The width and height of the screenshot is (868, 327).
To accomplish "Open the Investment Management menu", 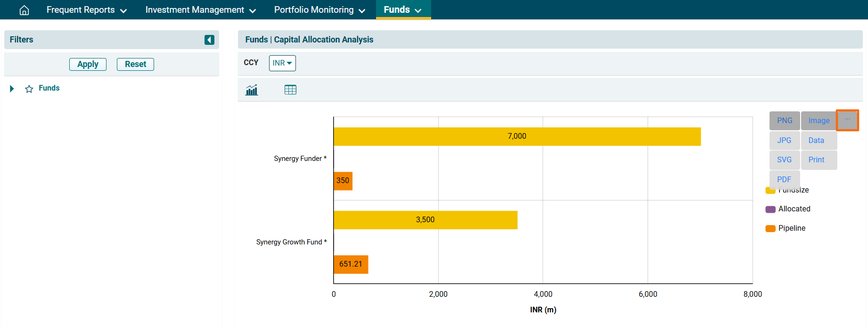I will 200,10.
